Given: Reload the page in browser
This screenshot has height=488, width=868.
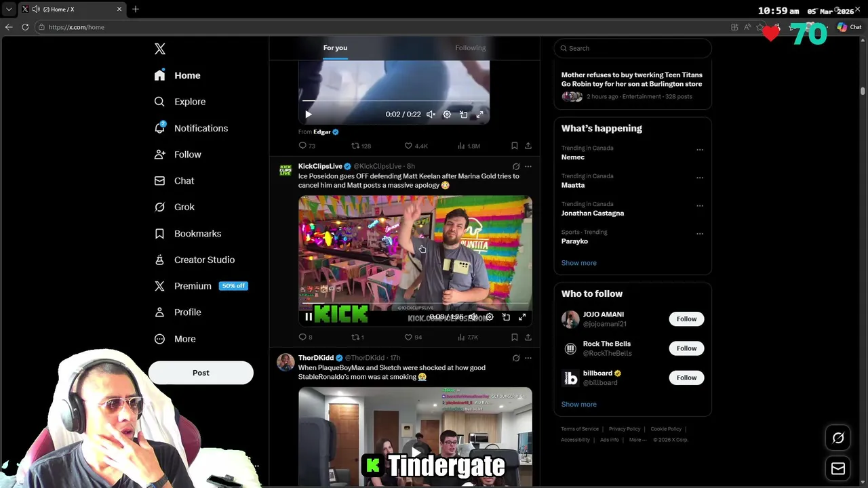Looking at the screenshot, I should 25,27.
